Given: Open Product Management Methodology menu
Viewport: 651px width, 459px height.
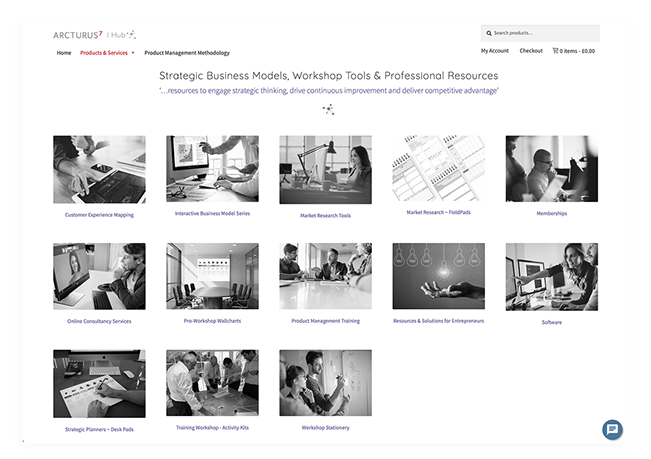Looking at the screenshot, I should [x=187, y=53].
